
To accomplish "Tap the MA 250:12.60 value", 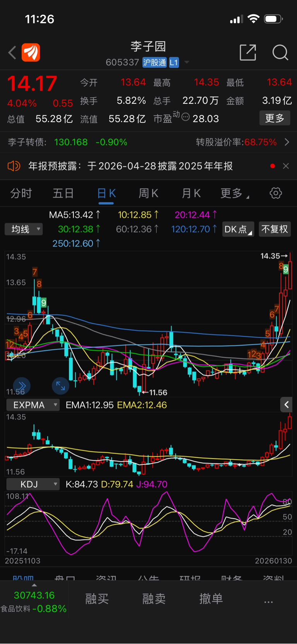I will [77, 243].
